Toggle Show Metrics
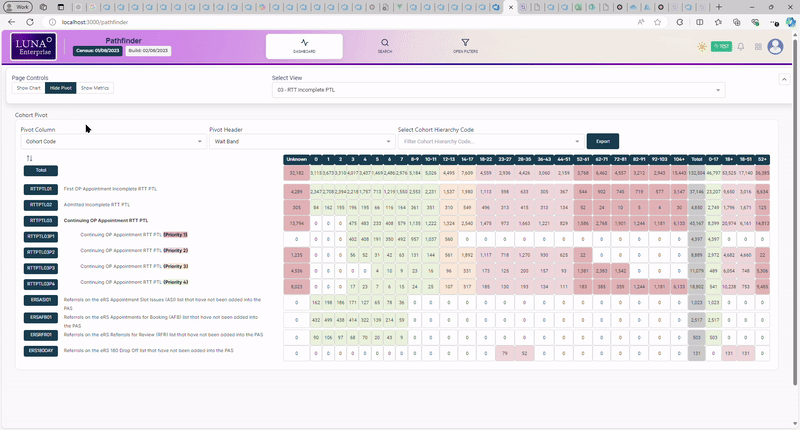Viewport: 800px width, 430px height. [x=95, y=88]
